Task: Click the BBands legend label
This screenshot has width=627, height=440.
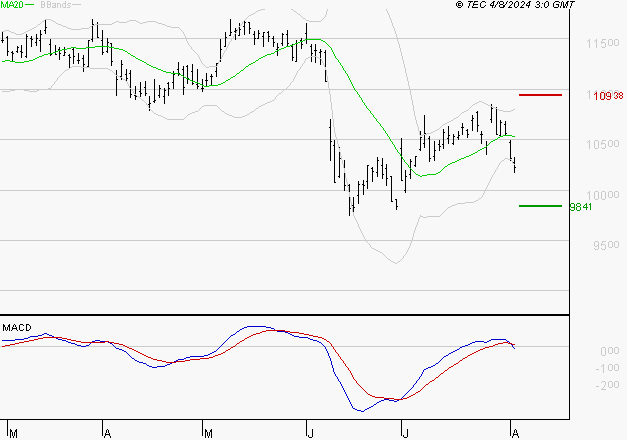Action: point(56,5)
